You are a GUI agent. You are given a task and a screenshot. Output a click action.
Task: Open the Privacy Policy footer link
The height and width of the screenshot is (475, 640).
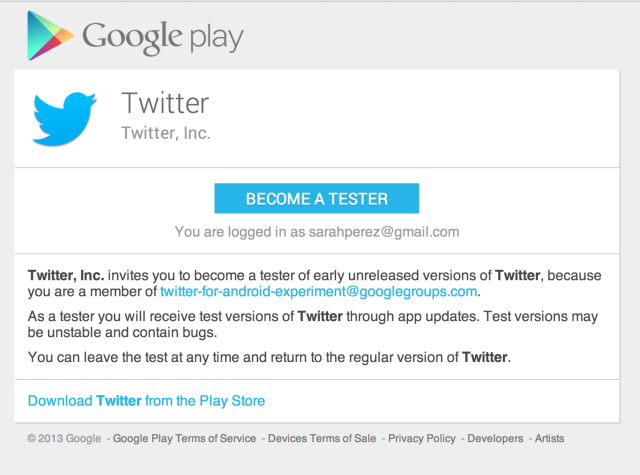click(421, 438)
